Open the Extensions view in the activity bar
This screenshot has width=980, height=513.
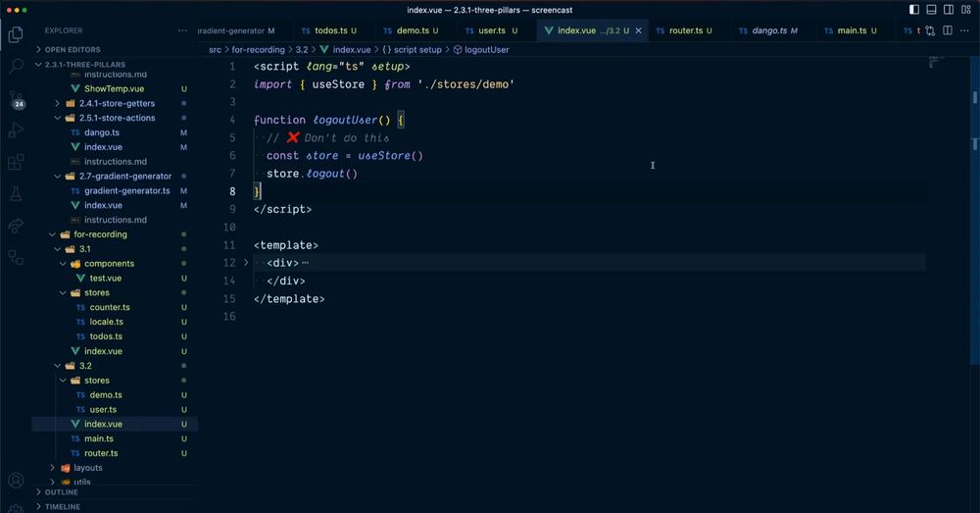pos(16,162)
